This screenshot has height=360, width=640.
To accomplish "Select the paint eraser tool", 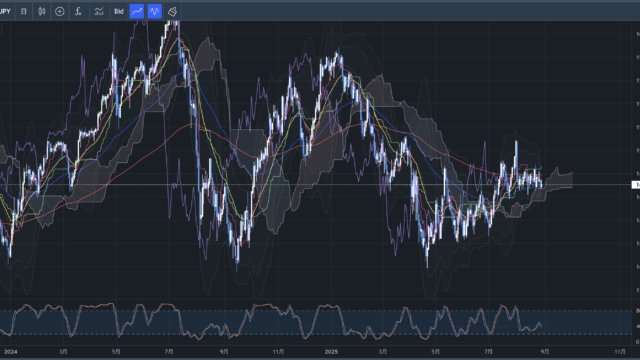I will (173, 11).
